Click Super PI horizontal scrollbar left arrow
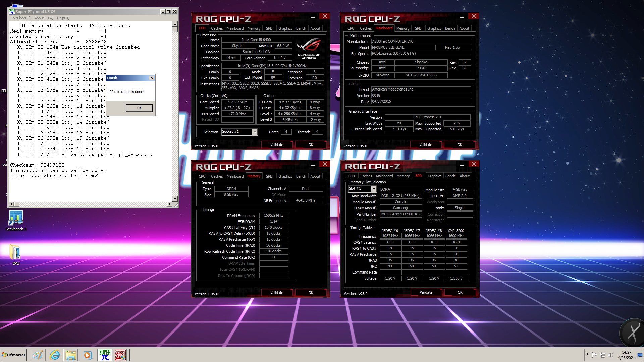Image resolution: width=644 pixels, height=362 pixels. [11, 204]
